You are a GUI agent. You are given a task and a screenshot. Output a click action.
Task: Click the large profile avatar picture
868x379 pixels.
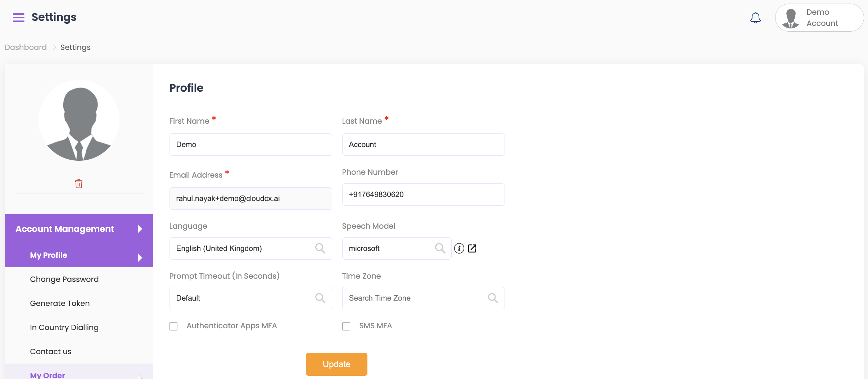click(79, 120)
